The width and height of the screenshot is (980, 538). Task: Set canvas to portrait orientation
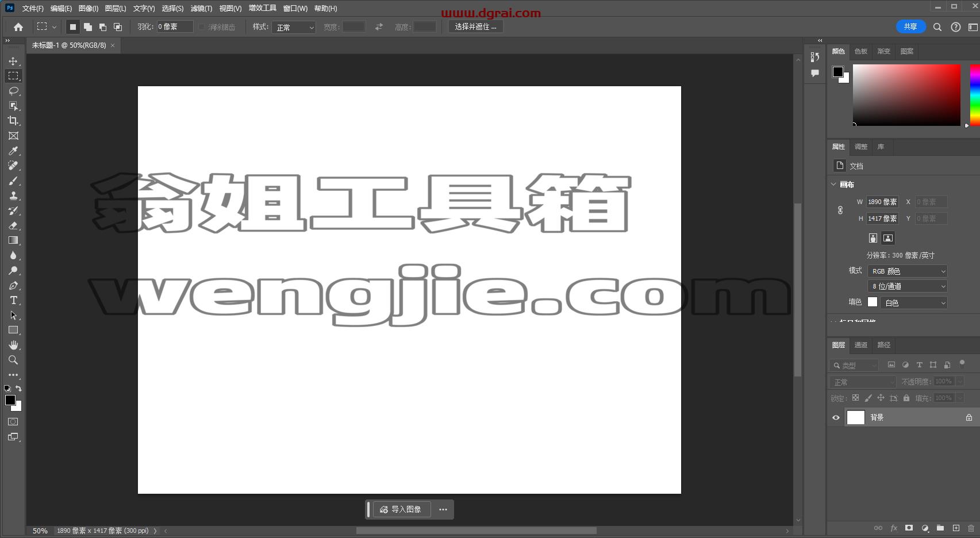873,238
